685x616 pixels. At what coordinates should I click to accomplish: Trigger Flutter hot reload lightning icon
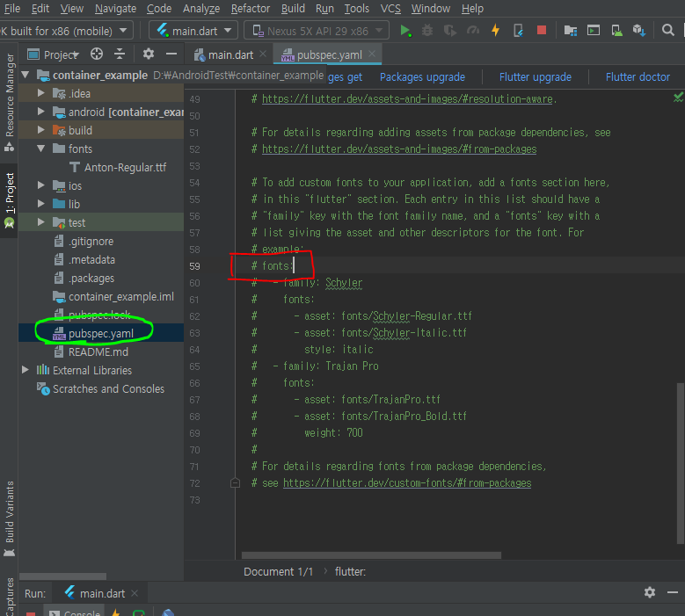click(495, 31)
